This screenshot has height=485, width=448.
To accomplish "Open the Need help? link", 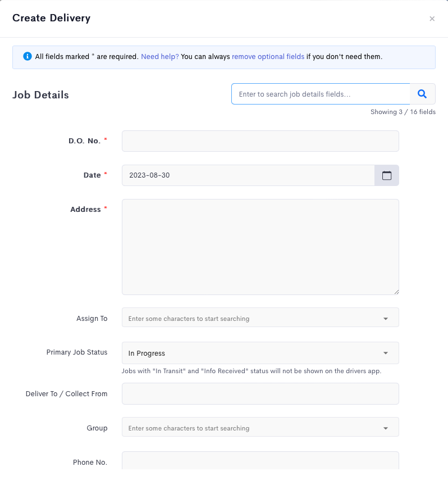I will coord(160,57).
